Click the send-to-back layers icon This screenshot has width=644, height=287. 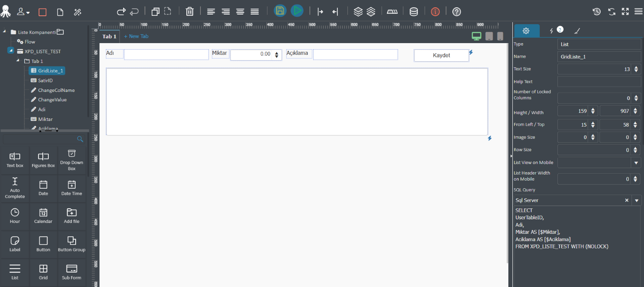(x=371, y=12)
